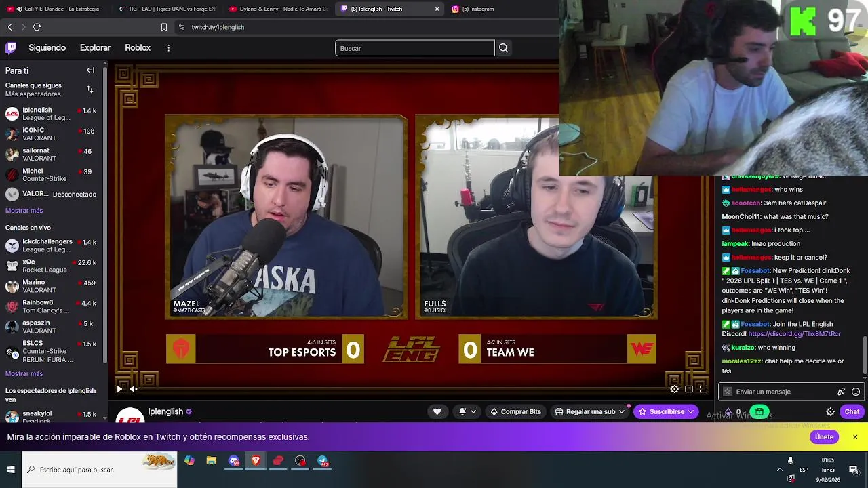Open discord.gg link in chat
Viewport: 868px width, 488px height.
tap(794, 334)
